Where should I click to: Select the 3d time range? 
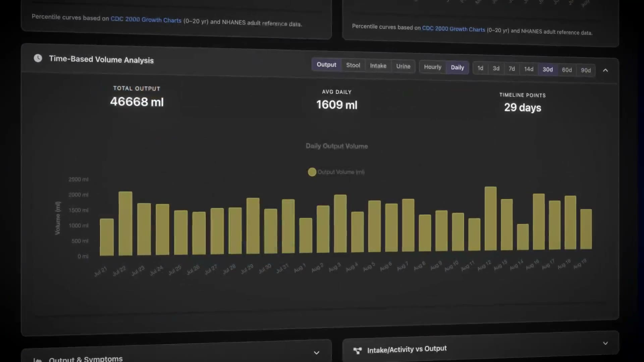[x=496, y=68]
